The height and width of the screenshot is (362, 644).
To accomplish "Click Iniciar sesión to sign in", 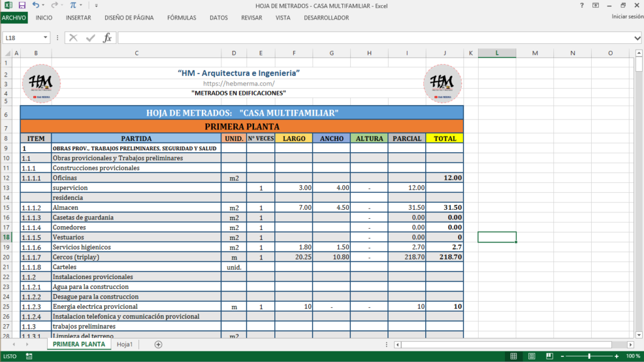I will pos(626,17).
